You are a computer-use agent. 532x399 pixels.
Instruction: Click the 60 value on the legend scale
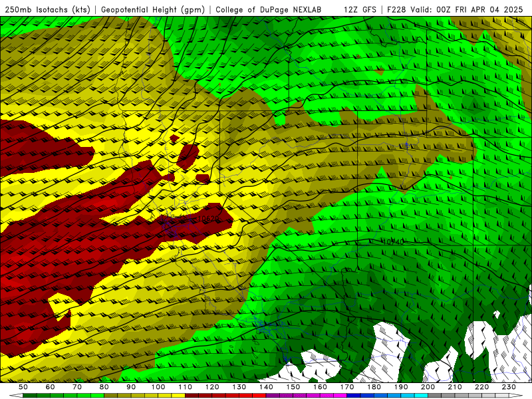point(51,387)
